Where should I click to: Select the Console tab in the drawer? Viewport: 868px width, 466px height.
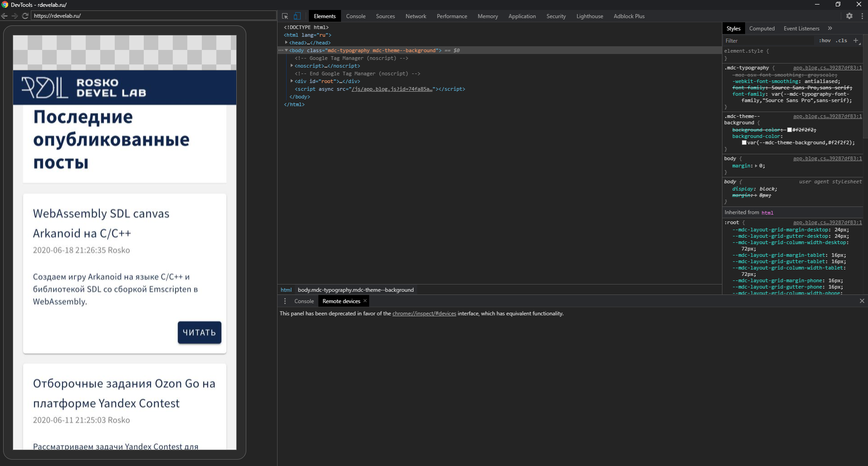point(304,301)
